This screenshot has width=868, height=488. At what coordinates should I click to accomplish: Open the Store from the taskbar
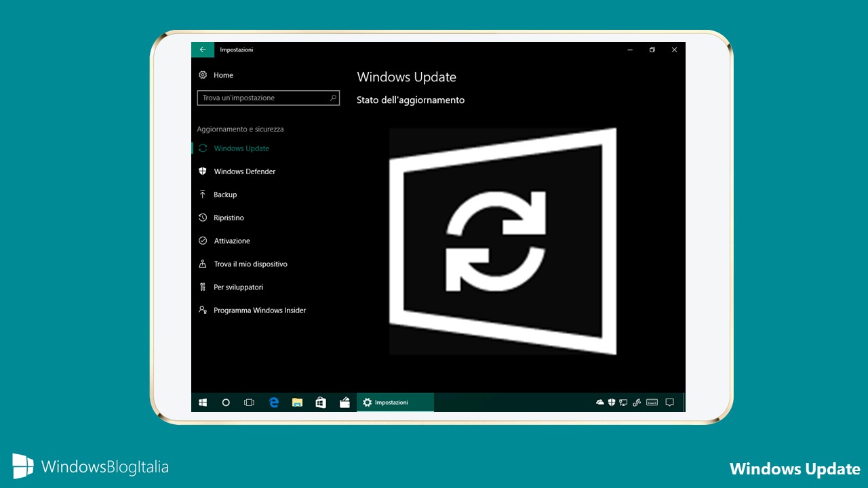point(321,403)
